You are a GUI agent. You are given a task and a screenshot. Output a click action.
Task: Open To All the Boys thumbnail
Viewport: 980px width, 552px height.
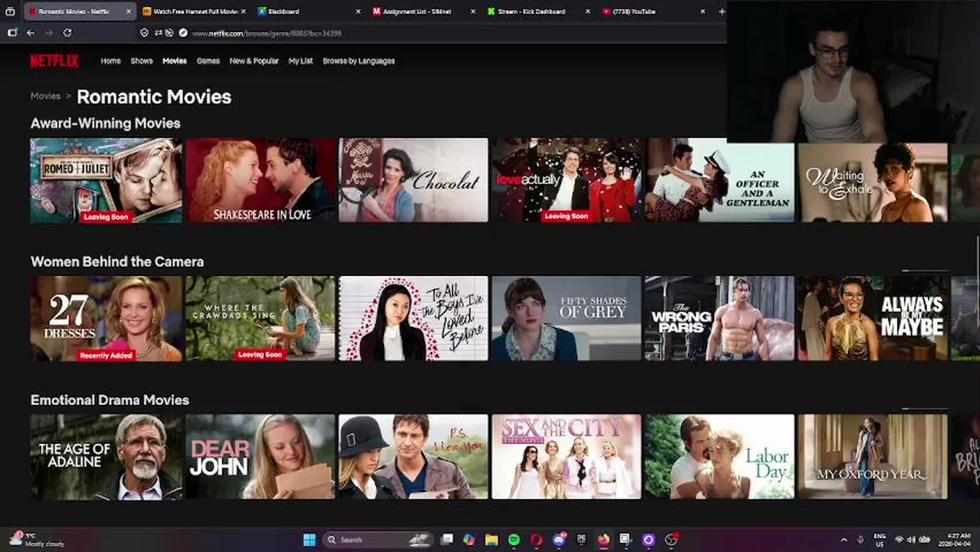click(413, 318)
